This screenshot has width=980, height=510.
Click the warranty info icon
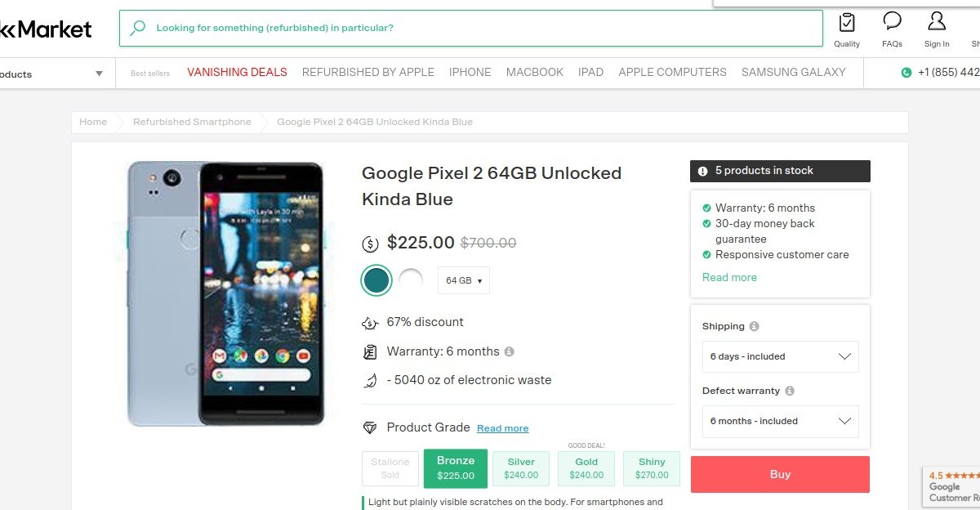pos(510,351)
